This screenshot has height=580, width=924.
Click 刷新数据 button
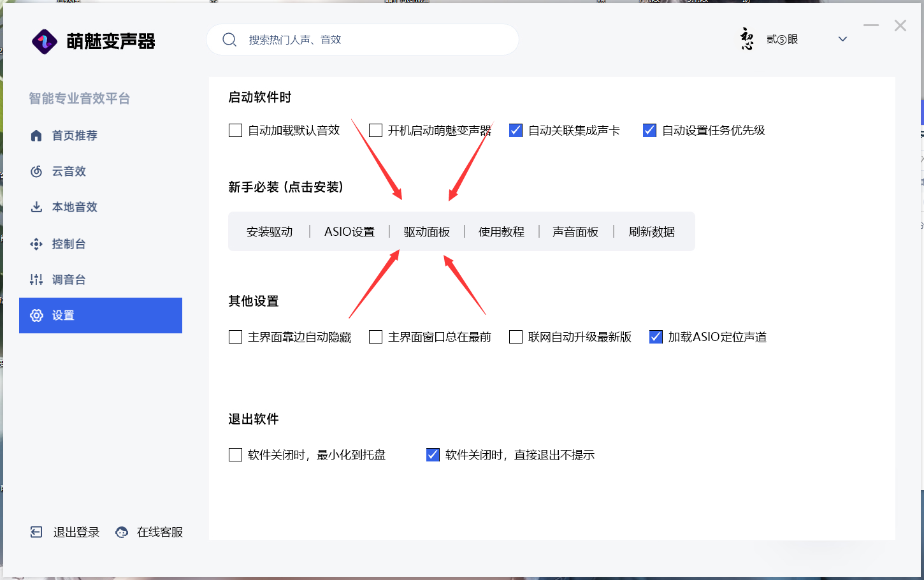click(x=652, y=232)
